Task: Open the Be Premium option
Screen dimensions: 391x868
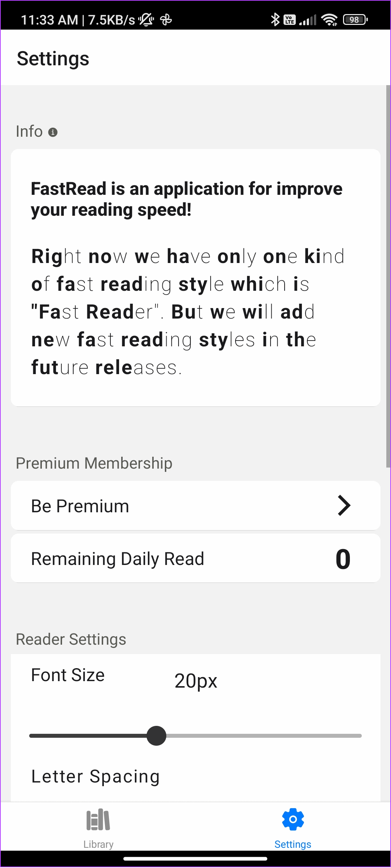Action: pyautogui.click(x=80, y=506)
